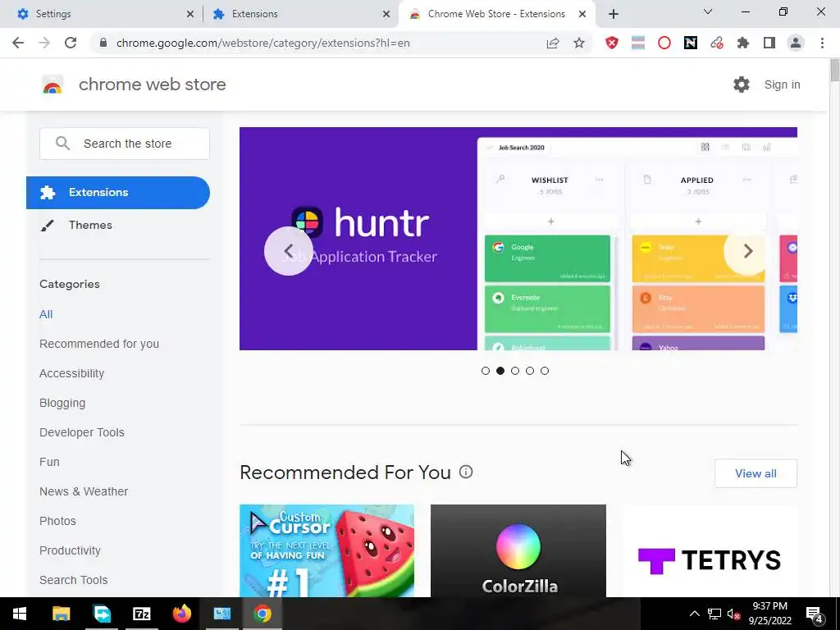
Task: Switch to the Extensions tab
Action: pyautogui.click(x=300, y=14)
